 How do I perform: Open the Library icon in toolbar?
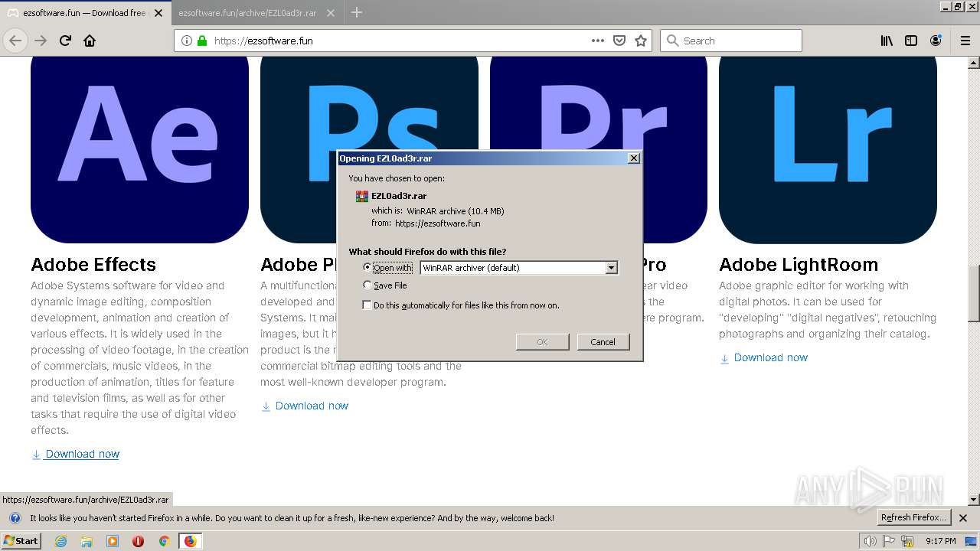[887, 41]
